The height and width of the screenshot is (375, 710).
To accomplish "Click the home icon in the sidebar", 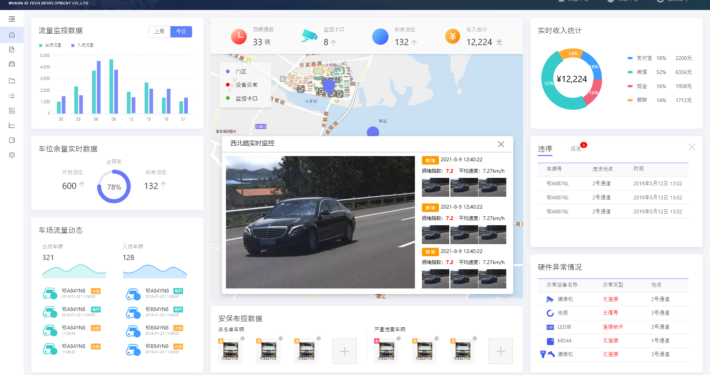I will coord(12,35).
